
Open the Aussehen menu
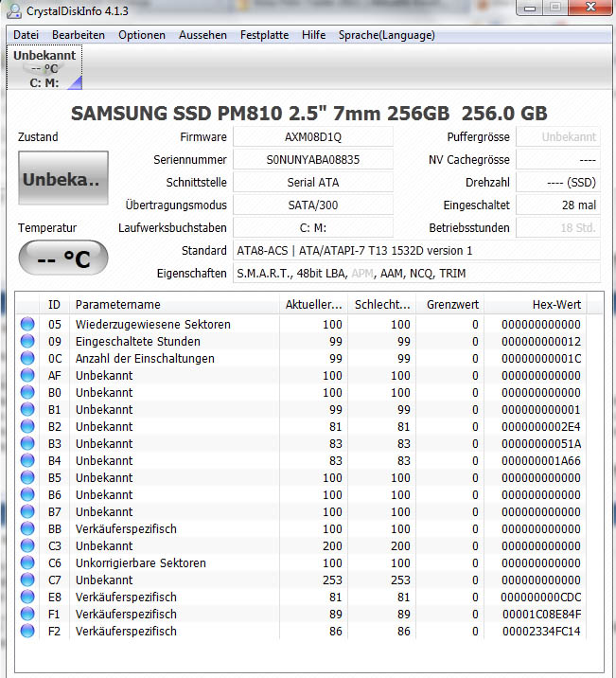pyautogui.click(x=202, y=35)
